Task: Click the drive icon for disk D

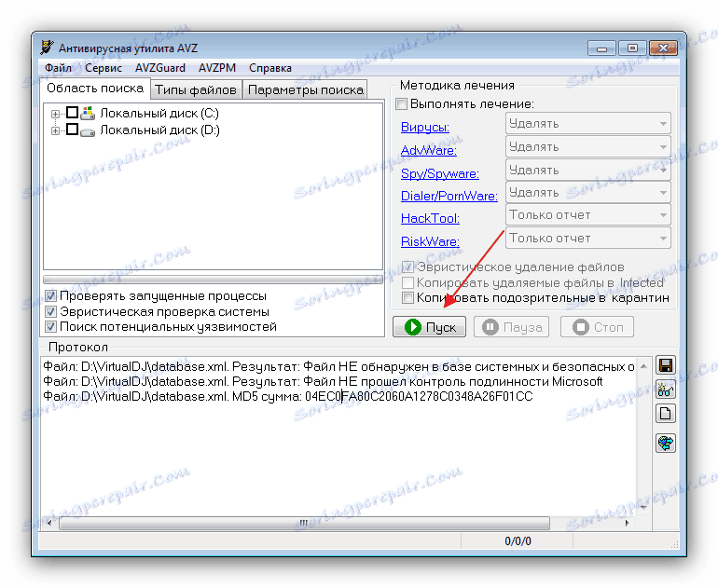Action: pos(88,131)
